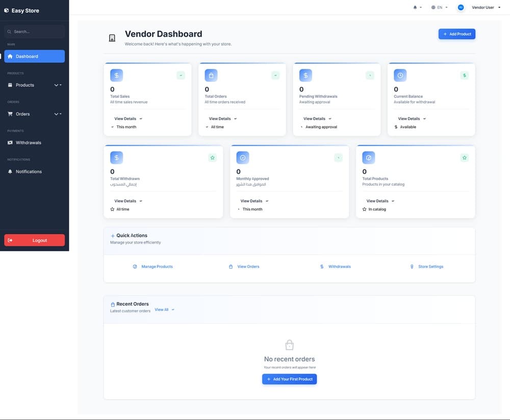Click the Monthly Approved checkmark icon
Screen dimensions: 510x420
243,158
